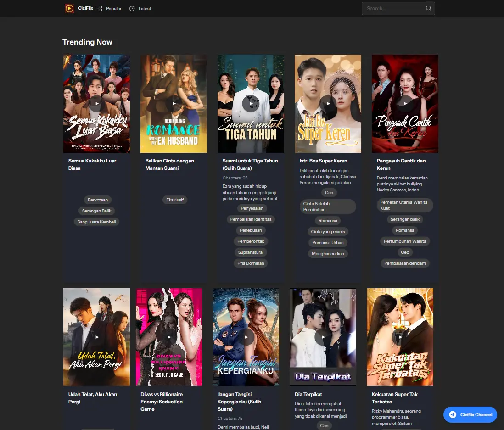Select the Romansa Urban tag
This screenshot has width=504, height=430.
point(328,242)
